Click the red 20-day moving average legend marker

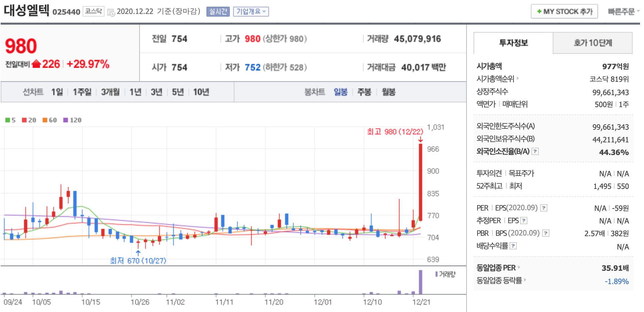(x=24, y=120)
